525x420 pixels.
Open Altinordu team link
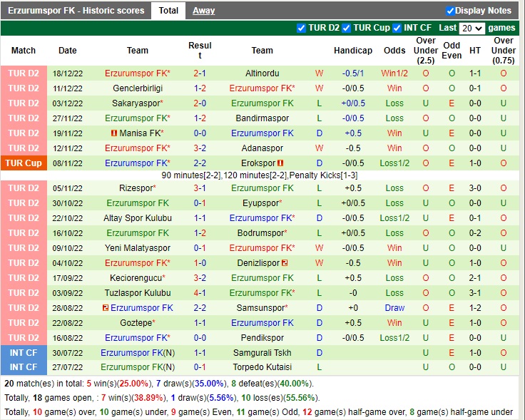click(262, 73)
